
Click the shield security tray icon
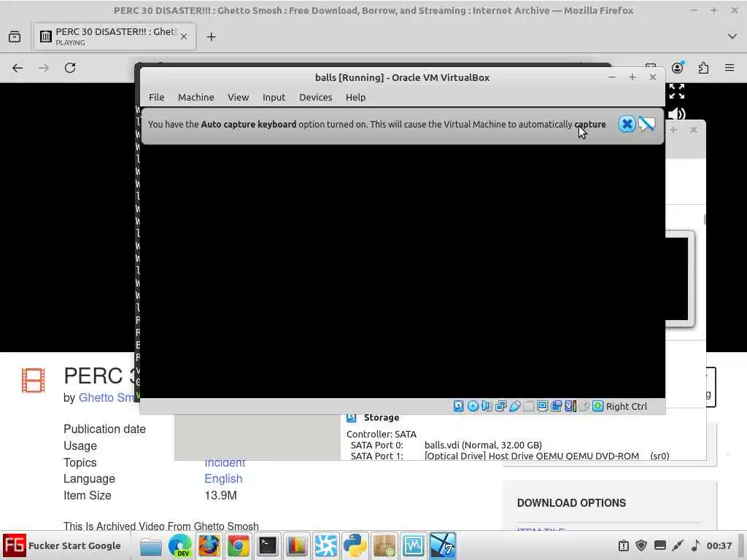641,545
